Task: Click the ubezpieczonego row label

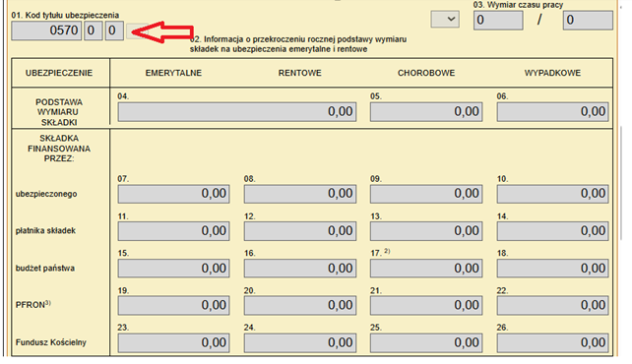Action: [46, 194]
